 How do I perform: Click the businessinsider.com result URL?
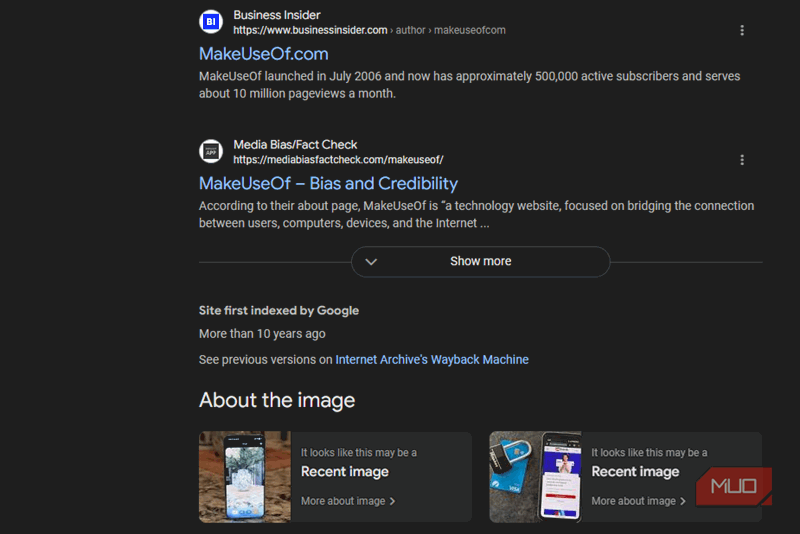[x=310, y=30]
